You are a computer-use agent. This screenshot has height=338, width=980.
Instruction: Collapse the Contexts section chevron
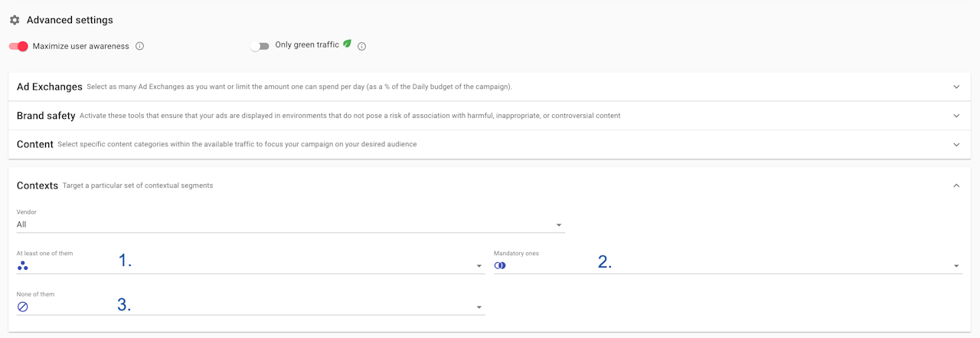[956, 185]
